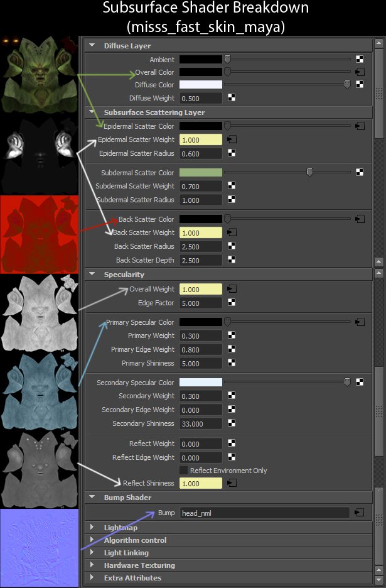Click the map button for Secondary Specular Color

[360, 382]
